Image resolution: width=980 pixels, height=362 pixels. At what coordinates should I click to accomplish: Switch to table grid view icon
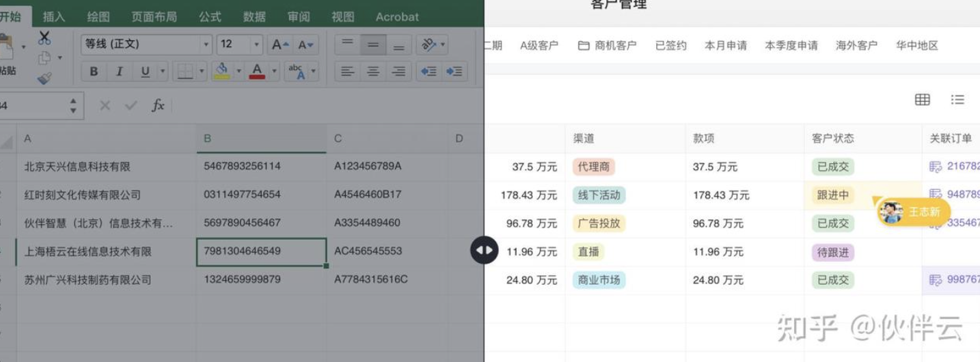[922, 100]
